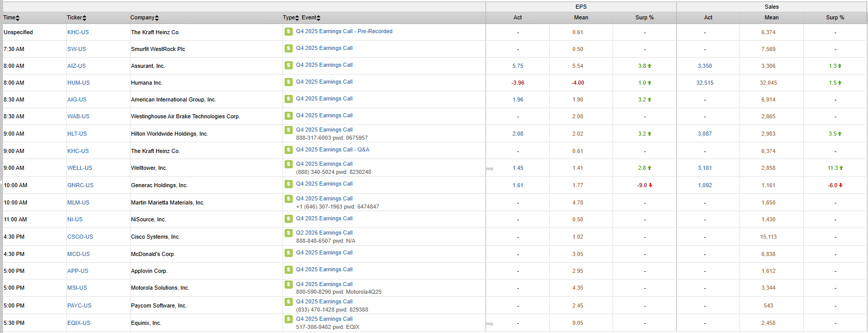The width and height of the screenshot is (868, 333).
Task: Sort by the Event column header
Action: (311, 18)
